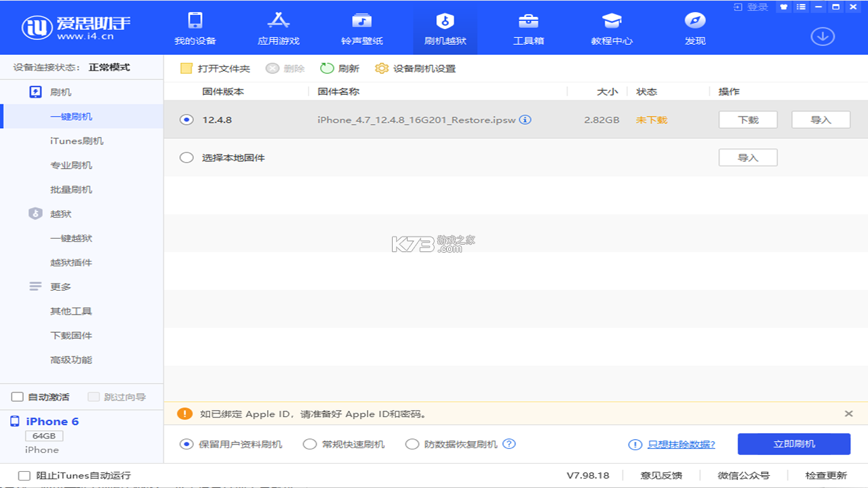This screenshot has height=488, width=868.
Task: Select 越狱插件 in sidebar
Action: 71,262
